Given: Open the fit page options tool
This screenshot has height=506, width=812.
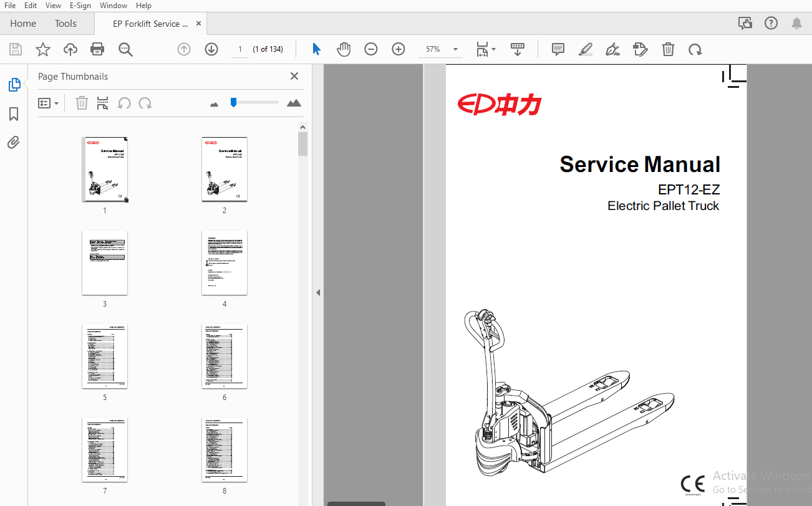Looking at the screenshot, I should coord(482,49).
